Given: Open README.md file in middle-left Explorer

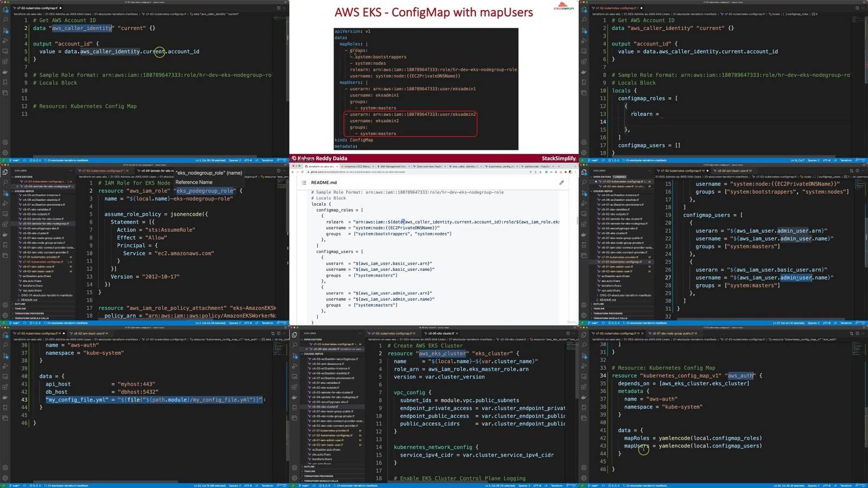Looking at the screenshot, I should tap(30, 300).
